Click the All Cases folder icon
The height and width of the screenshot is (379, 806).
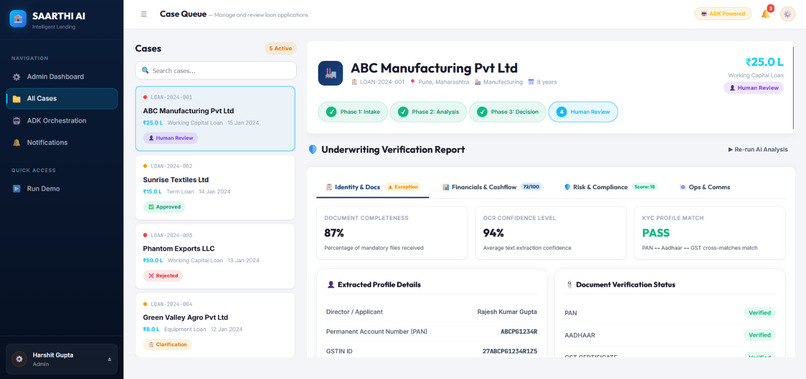pyautogui.click(x=16, y=98)
